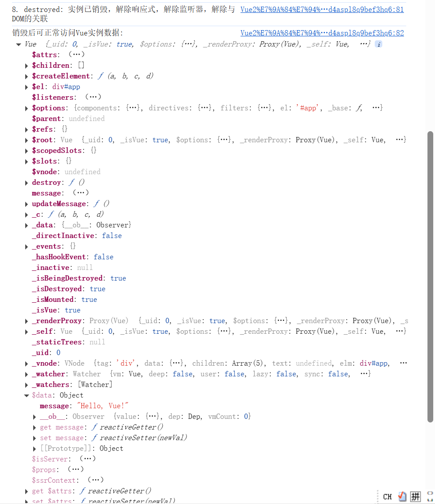Expand the _vnode VNode entry
The width and height of the screenshot is (435, 504).
point(26,363)
